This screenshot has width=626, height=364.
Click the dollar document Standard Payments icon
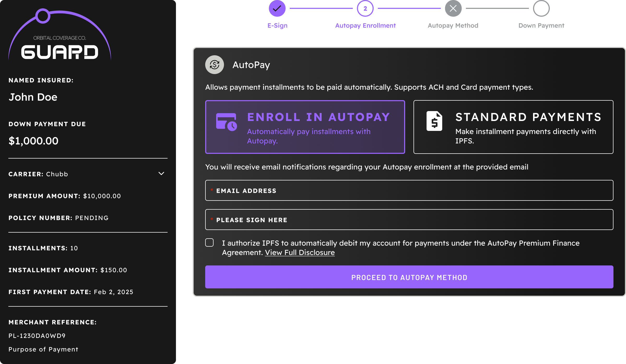434,121
